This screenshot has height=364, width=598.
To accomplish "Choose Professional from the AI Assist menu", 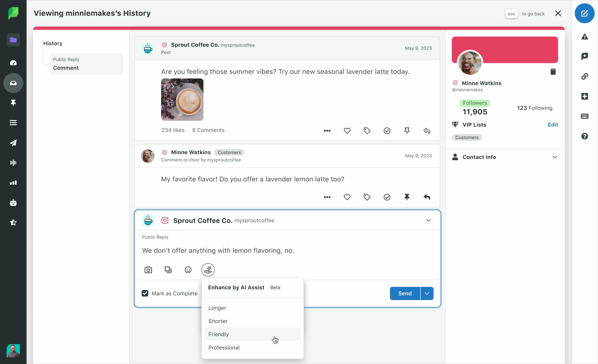I will tap(224, 348).
